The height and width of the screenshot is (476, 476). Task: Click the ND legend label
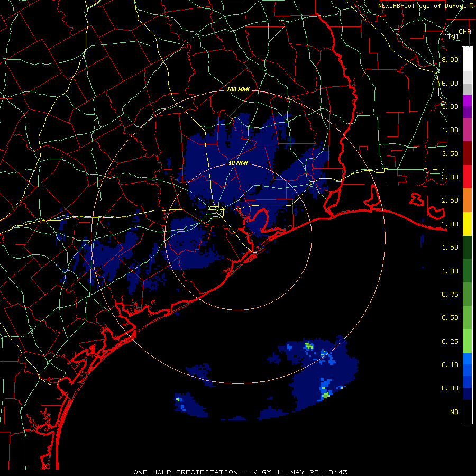tap(454, 412)
